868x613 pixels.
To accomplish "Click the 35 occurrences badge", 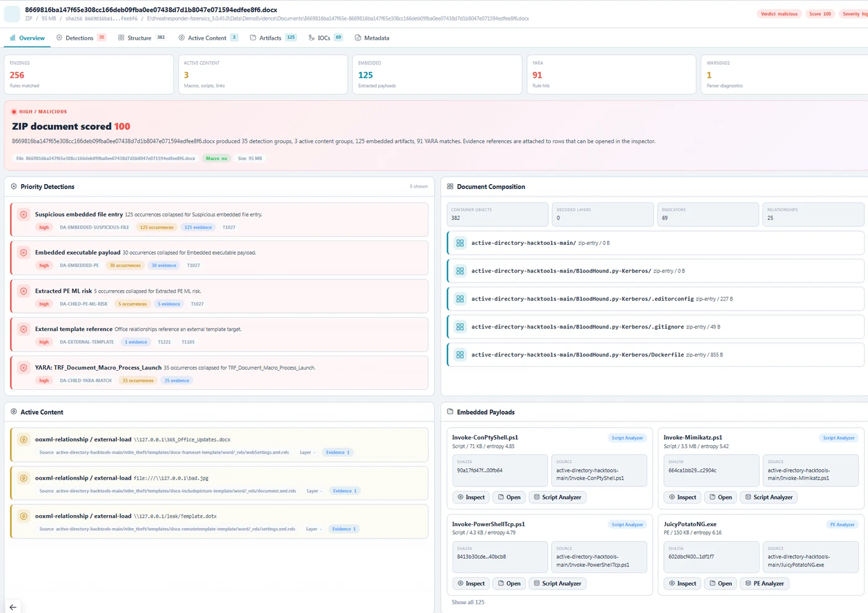I will pyautogui.click(x=138, y=381).
